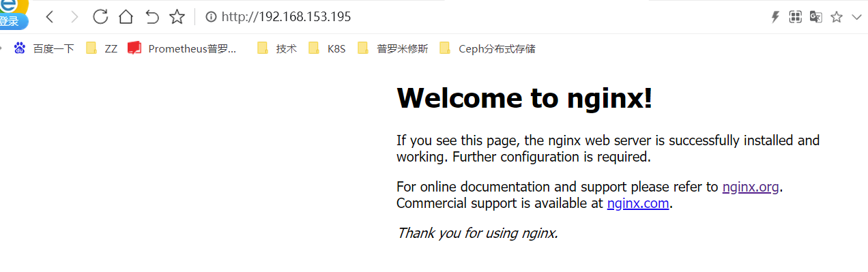Viewport: 868px width, 272px height.
Task: Open the QR code grid icon
Action: coord(795,17)
